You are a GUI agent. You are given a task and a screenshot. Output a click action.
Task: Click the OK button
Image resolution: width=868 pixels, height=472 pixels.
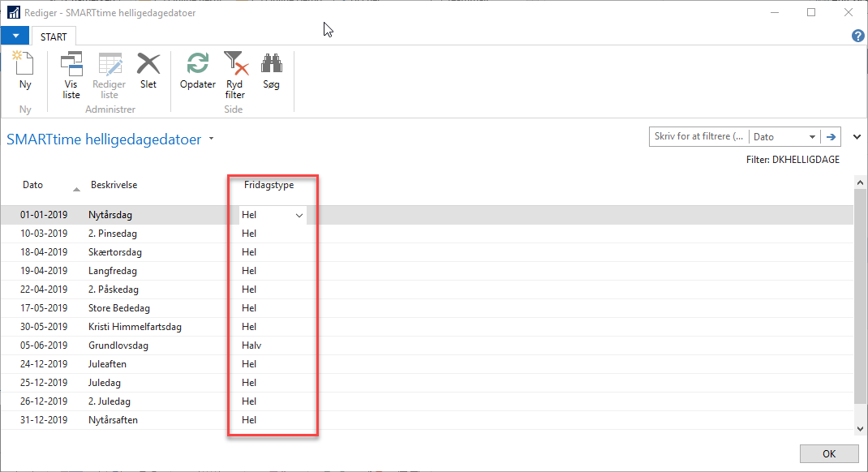coord(829,453)
